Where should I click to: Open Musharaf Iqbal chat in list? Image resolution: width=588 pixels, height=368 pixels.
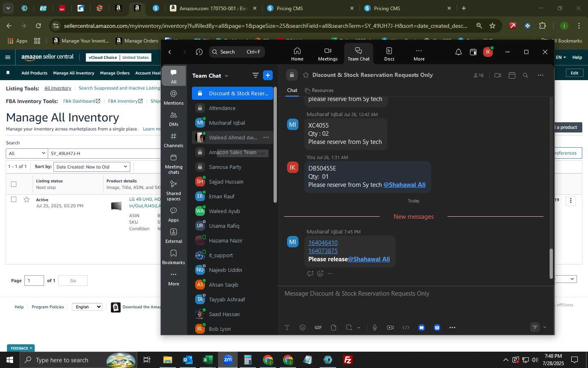(x=232, y=123)
